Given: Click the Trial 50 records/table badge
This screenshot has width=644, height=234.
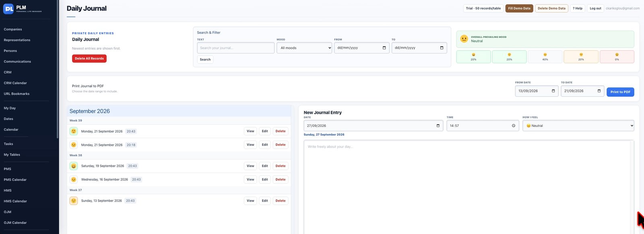Looking at the screenshot, I should (483, 8).
